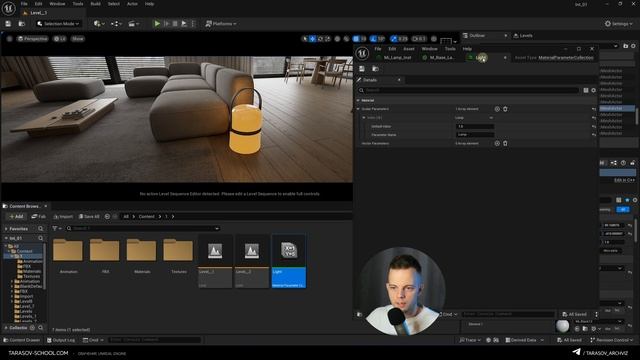
Task: Add element to Vector Parameters array
Action: tap(497, 143)
